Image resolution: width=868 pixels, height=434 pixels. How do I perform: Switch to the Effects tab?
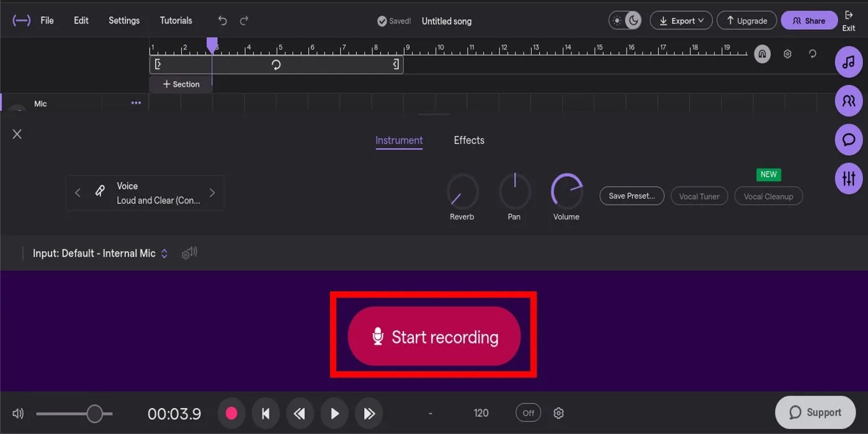468,140
